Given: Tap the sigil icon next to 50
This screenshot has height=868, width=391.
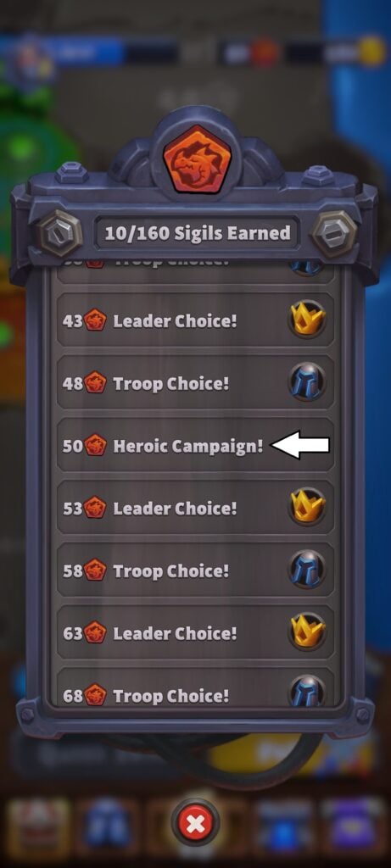Looking at the screenshot, I should [95, 445].
